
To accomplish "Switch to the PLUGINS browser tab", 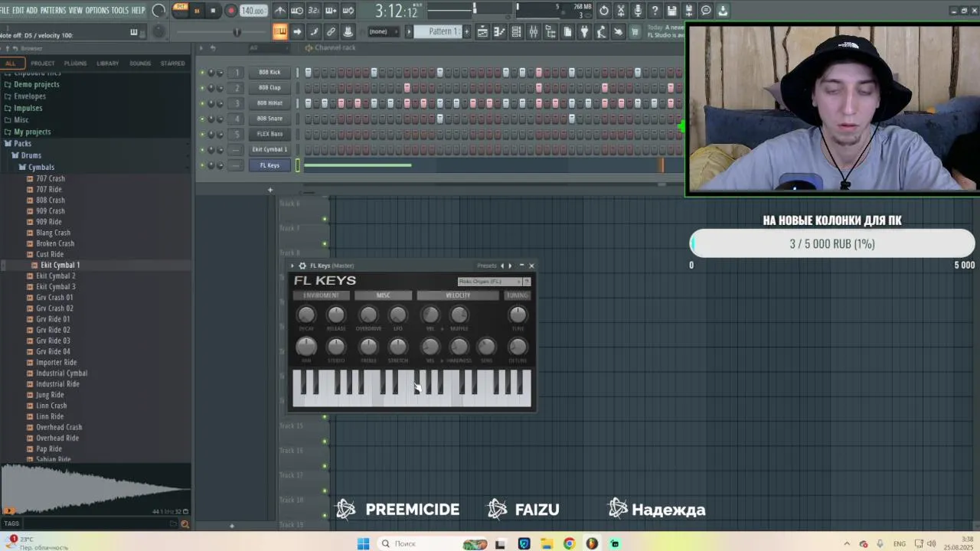I will pyautogui.click(x=75, y=64).
